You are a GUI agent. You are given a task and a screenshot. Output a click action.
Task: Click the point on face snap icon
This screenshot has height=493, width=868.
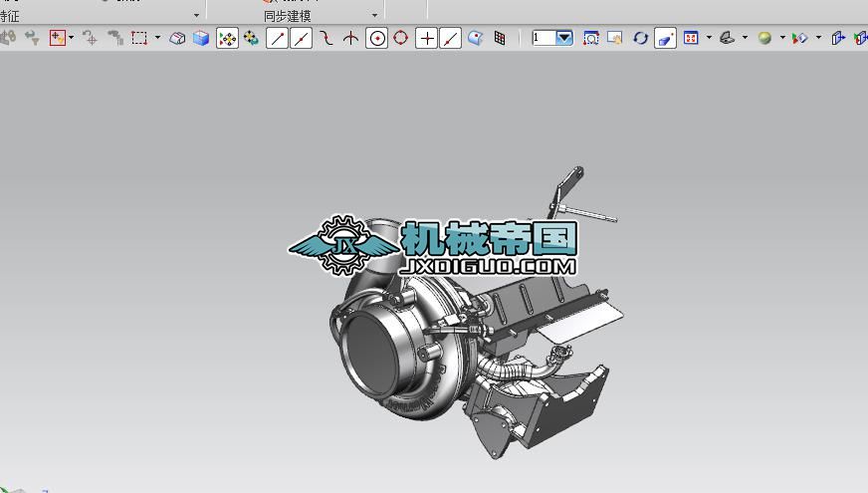(476, 38)
